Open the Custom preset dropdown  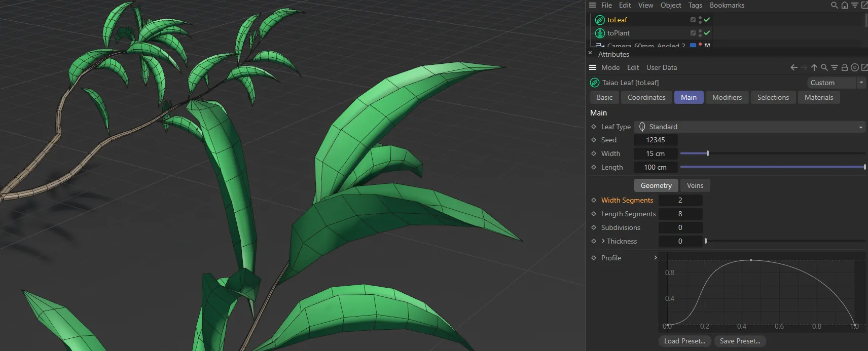pyautogui.click(x=831, y=83)
